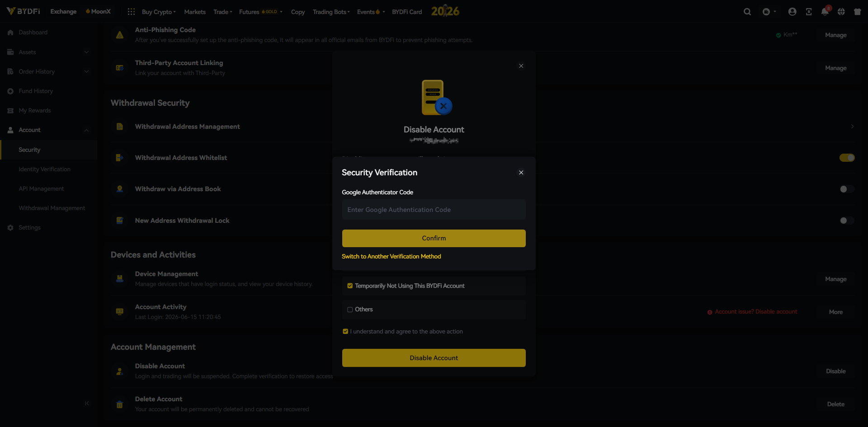The width and height of the screenshot is (868, 427).
Task: Click Manage for Device Management
Action: (x=836, y=279)
